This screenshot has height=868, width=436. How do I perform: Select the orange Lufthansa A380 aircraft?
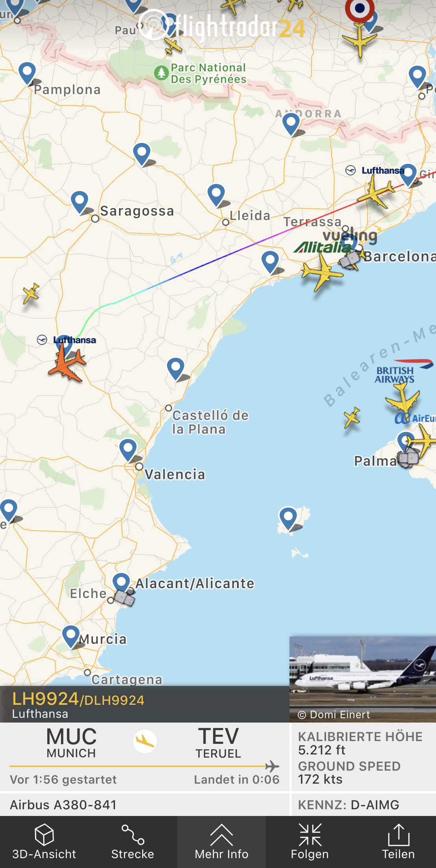pos(67,363)
